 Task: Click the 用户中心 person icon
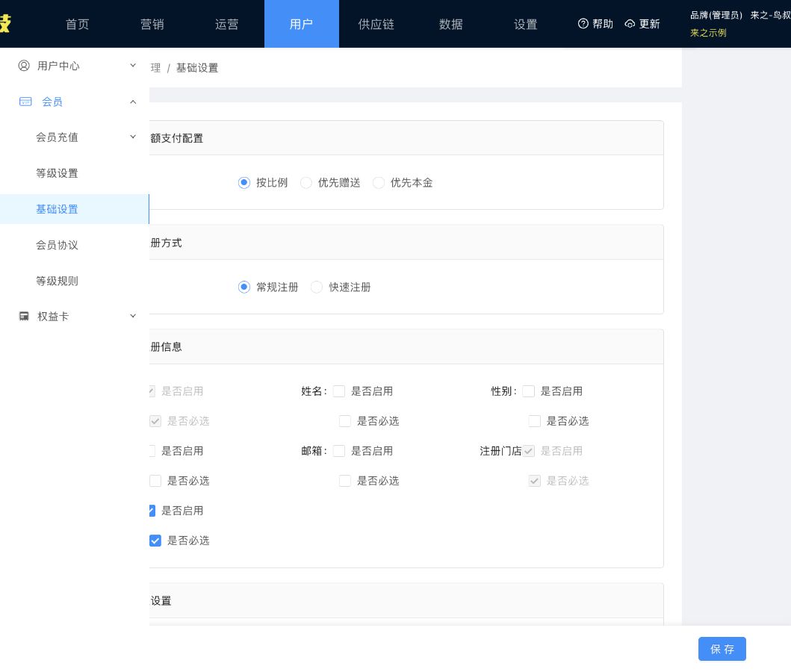[24, 66]
